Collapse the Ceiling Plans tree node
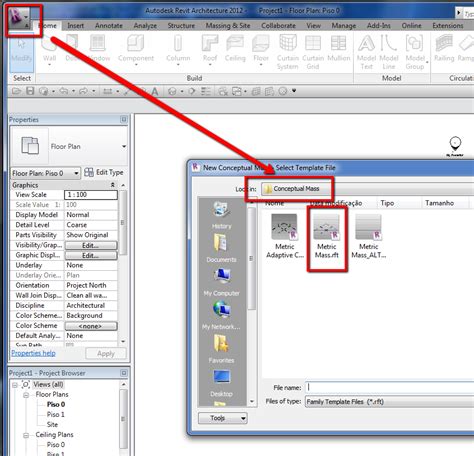This screenshot has height=456, width=474. pos(26,435)
